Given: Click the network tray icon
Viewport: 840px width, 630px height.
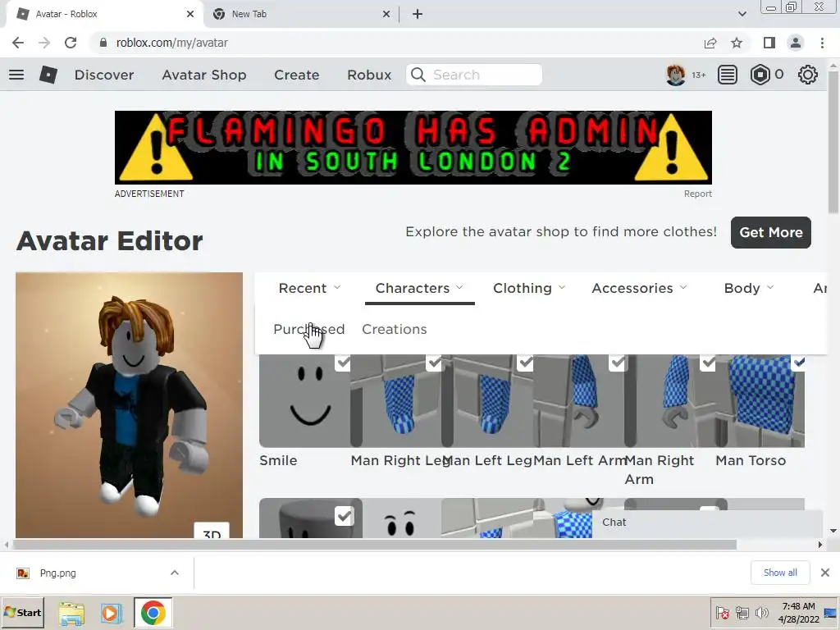Looking at the screenshot, I should 742,613.
